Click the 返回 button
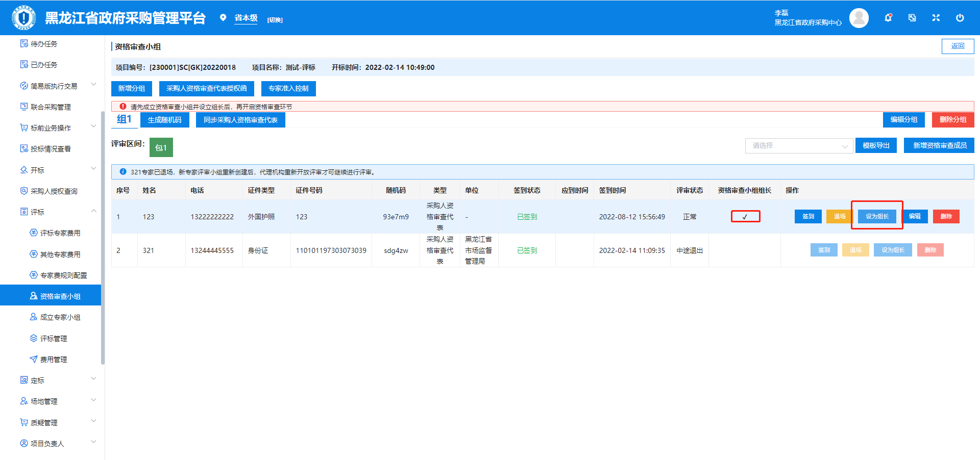980x460 pixels. (x=958, y=46)
